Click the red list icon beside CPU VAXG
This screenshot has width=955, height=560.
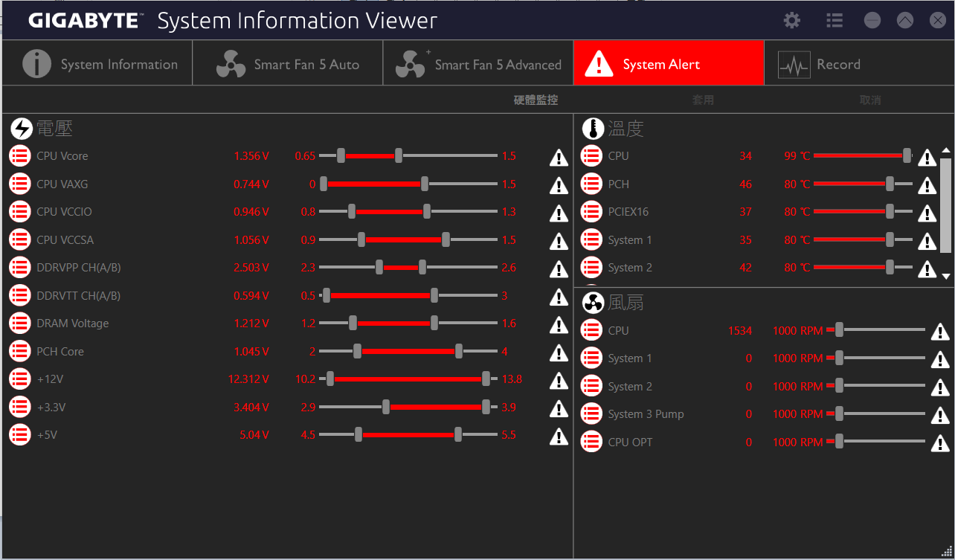click(20, 184)
